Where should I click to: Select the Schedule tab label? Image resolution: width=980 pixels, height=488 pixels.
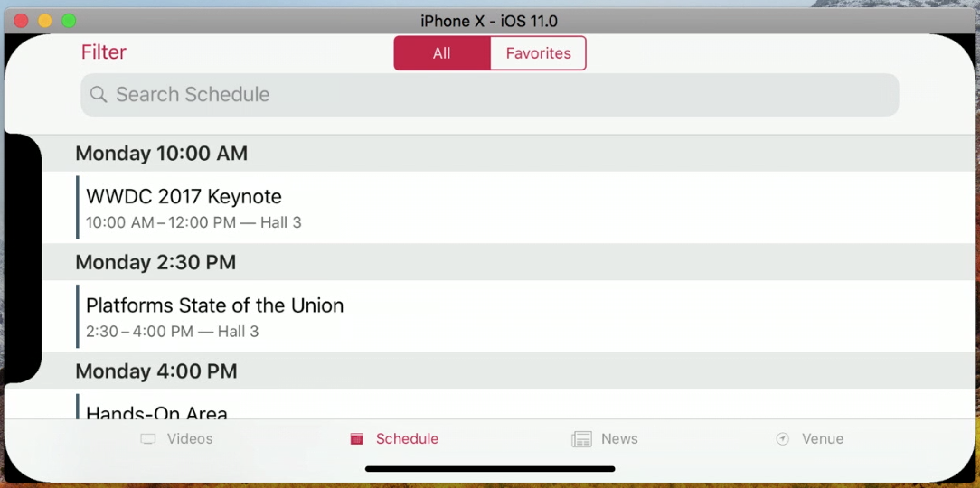[407, 439]
